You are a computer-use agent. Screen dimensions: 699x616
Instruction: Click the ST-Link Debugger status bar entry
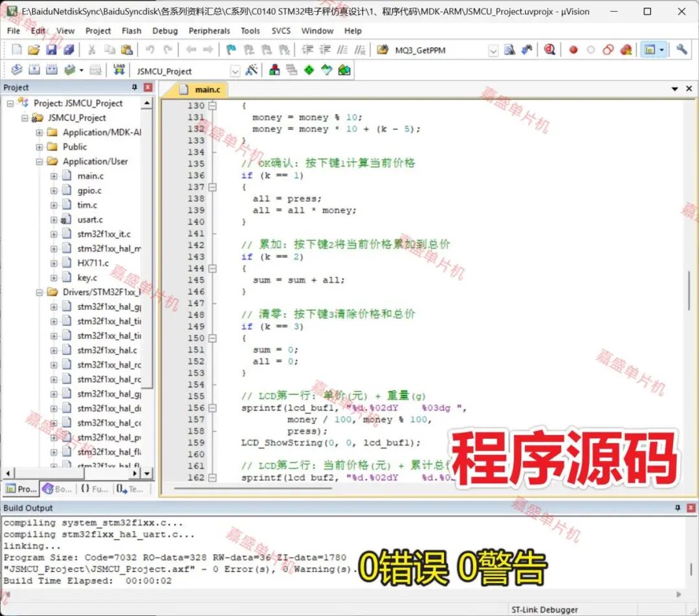544,610
